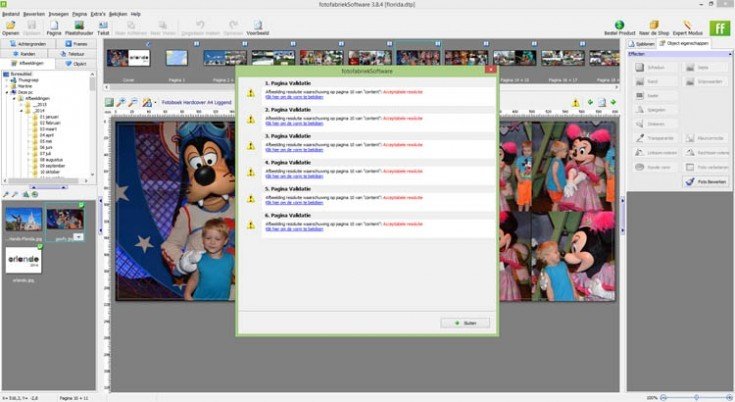The height and width of the screenshot is (402, 735).
Task: Switch to the Object eigenschappen tab
Action: (683, 43)
